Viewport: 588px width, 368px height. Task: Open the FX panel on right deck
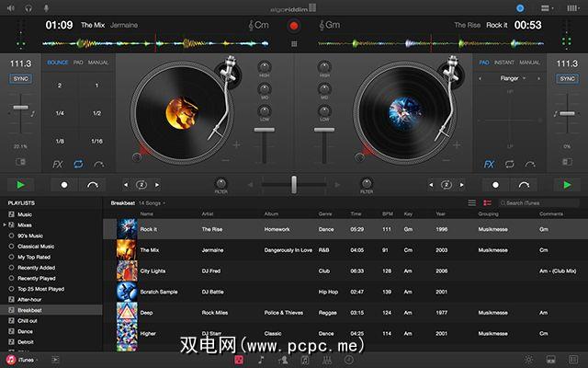(x=489, y=164)
